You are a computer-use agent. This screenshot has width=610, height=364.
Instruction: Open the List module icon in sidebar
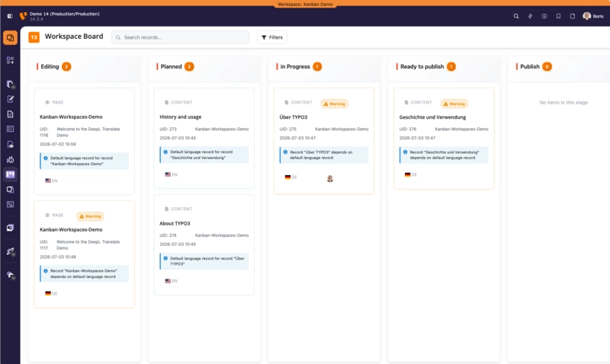click(10, 129)
